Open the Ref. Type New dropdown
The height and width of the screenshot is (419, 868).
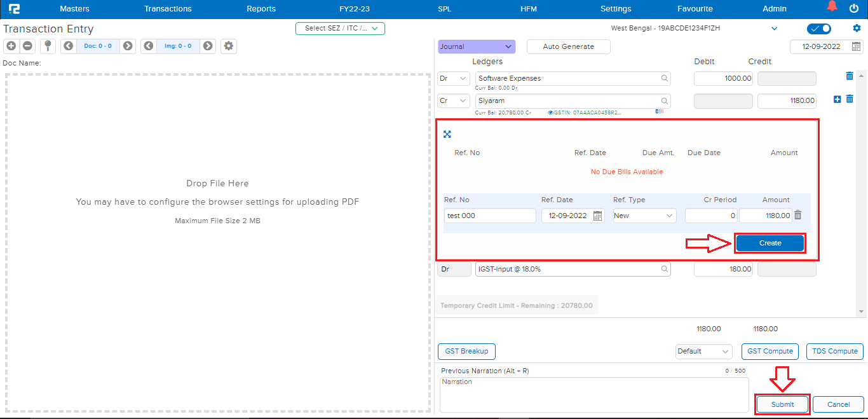pyautogui.click(x=644, y=216)
